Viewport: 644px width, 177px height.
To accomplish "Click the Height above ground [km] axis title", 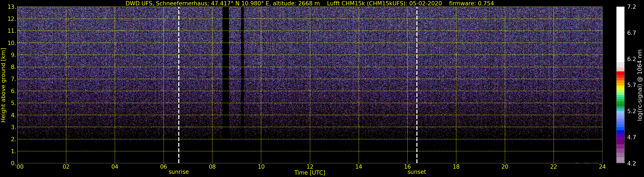I will (x=3, y=85).
